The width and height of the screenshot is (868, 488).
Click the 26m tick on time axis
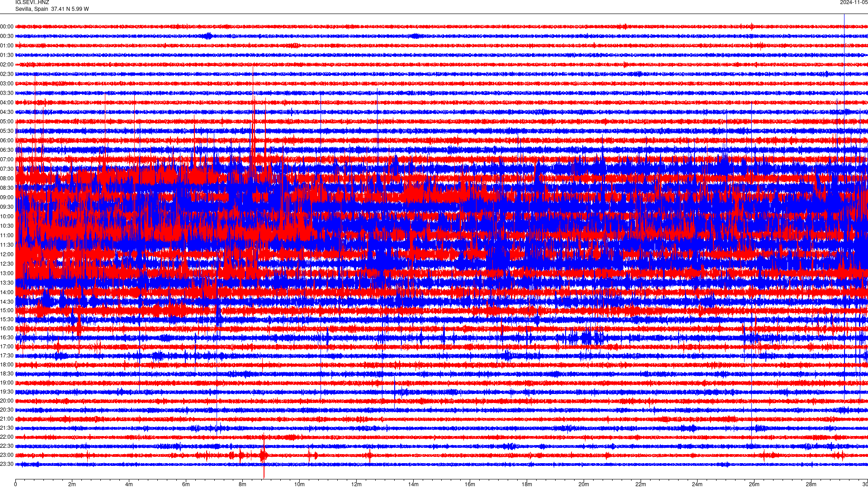pyautogui.click(x=754, y=484)
